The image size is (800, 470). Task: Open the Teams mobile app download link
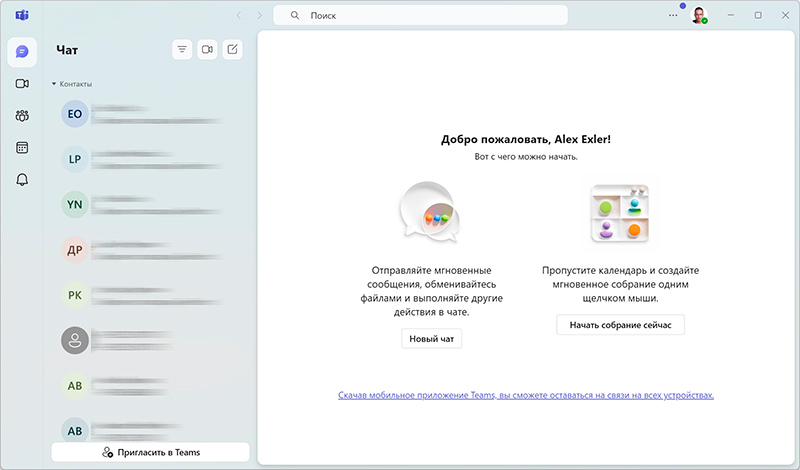[526, 395]
